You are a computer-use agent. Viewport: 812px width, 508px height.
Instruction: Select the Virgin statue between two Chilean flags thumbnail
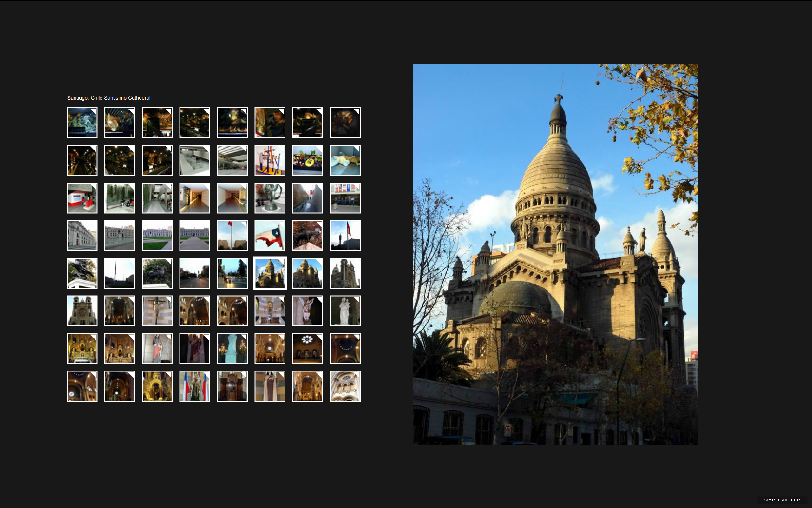click(x=195, y=386)
